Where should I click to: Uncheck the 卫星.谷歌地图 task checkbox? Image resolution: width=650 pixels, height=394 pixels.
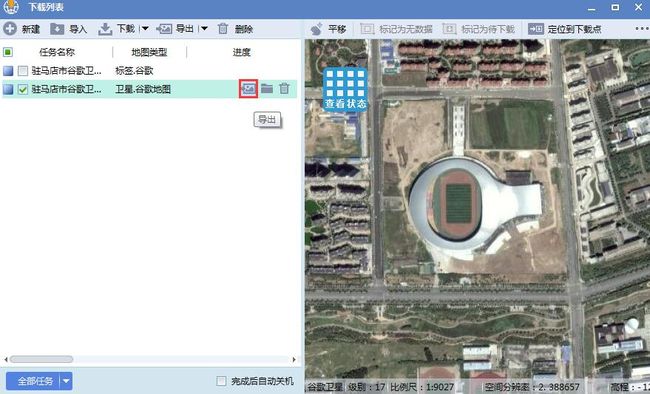point(23,89)
